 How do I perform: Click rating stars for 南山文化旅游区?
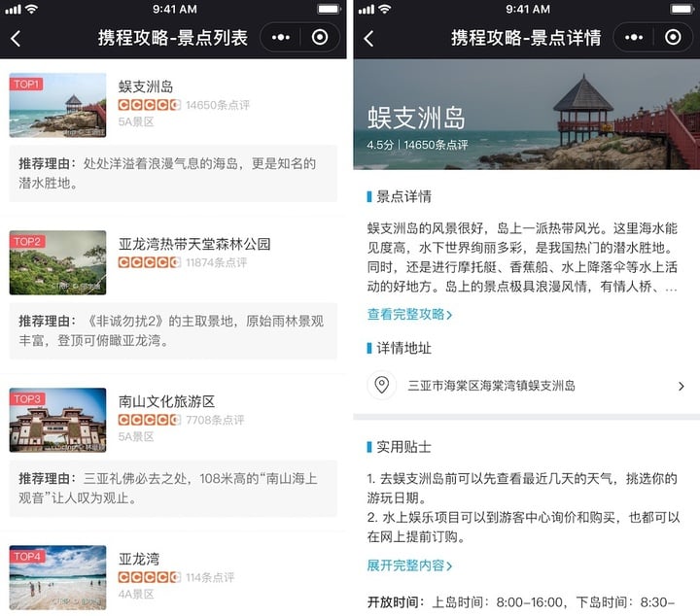pos(150,420)
